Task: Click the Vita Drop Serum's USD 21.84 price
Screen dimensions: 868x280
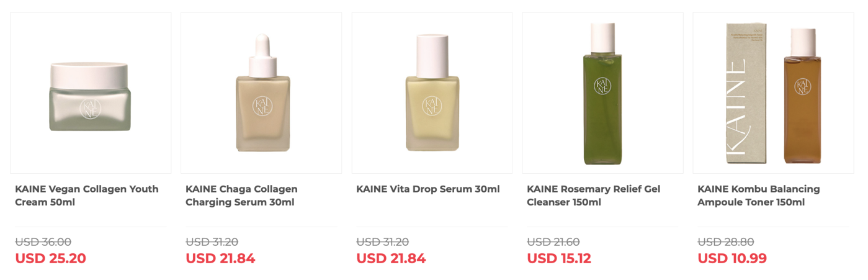Action: pyautogui.click(x=391, y=258)
